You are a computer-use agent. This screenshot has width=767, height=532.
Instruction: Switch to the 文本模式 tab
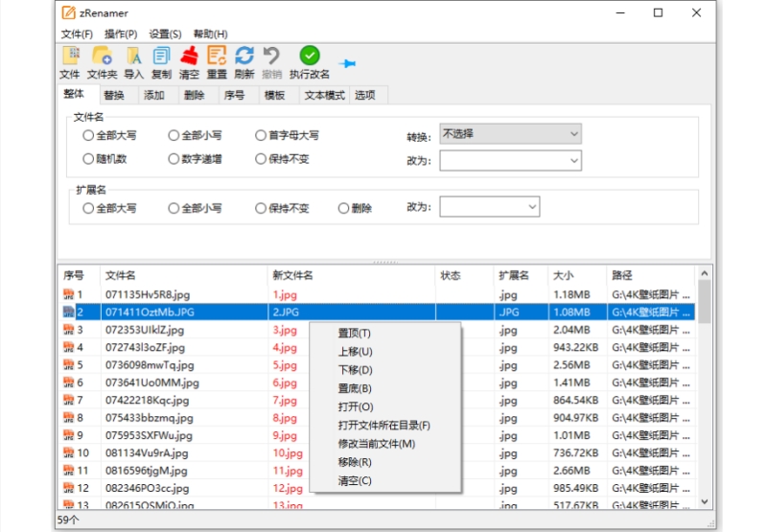pyautogui.click(x=324, y=95)
